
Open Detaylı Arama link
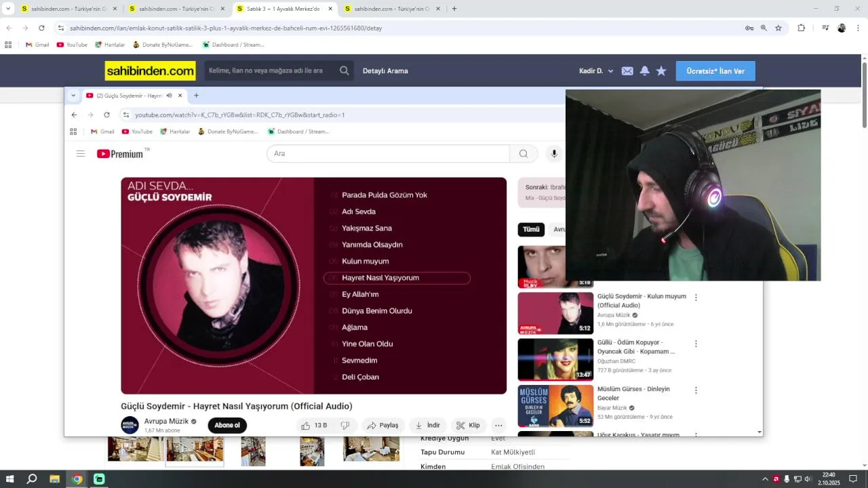(385, 71)
